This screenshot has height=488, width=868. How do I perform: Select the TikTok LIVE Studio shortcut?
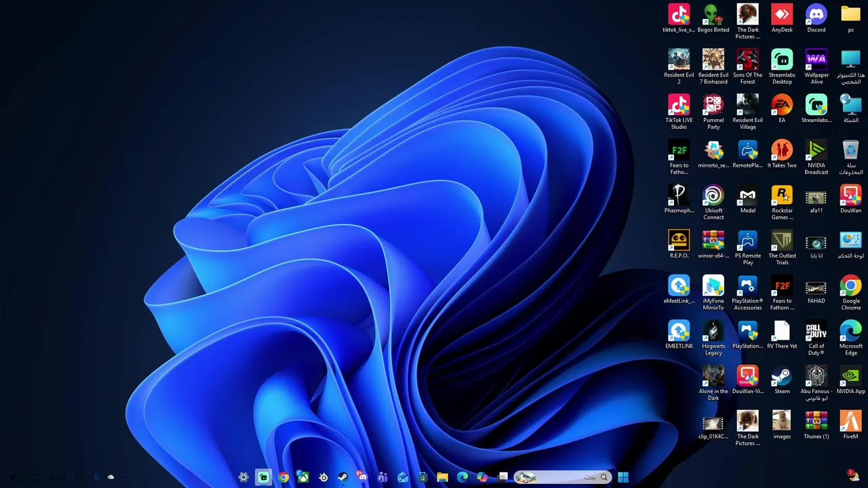pyautogui.click(x=679, y=112)
